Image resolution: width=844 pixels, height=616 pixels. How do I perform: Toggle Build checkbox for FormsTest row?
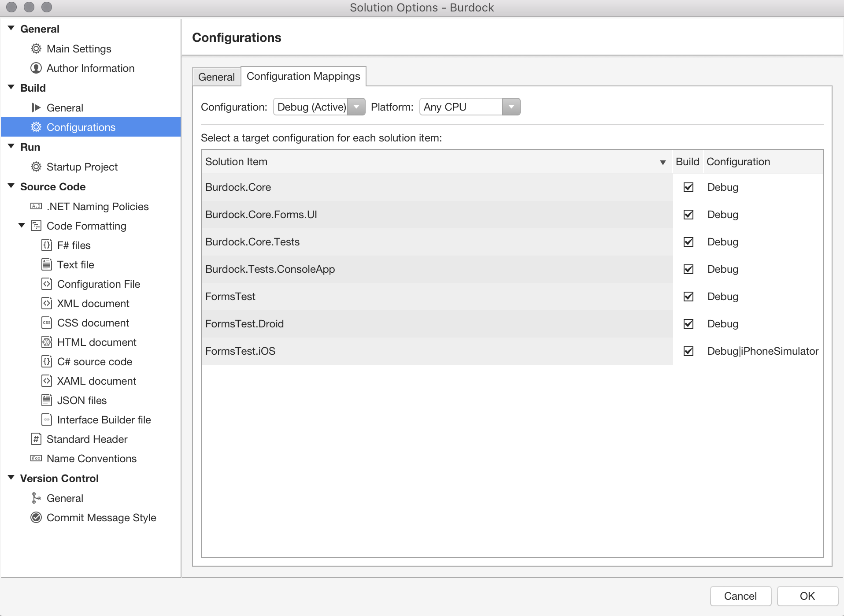[689, 297]
